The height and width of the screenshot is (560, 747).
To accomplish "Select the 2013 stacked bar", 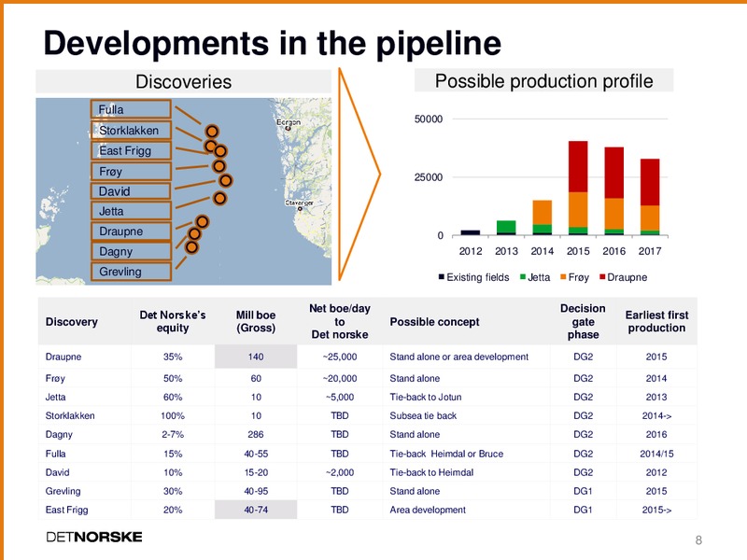I will coord(506,228).
